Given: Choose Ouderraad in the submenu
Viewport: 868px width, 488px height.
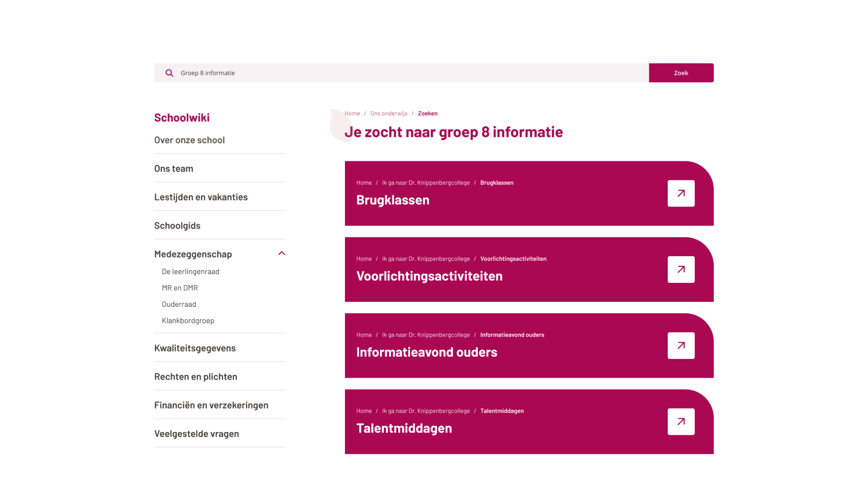Looking at the screenshot, I should click(x=179, y=304).
